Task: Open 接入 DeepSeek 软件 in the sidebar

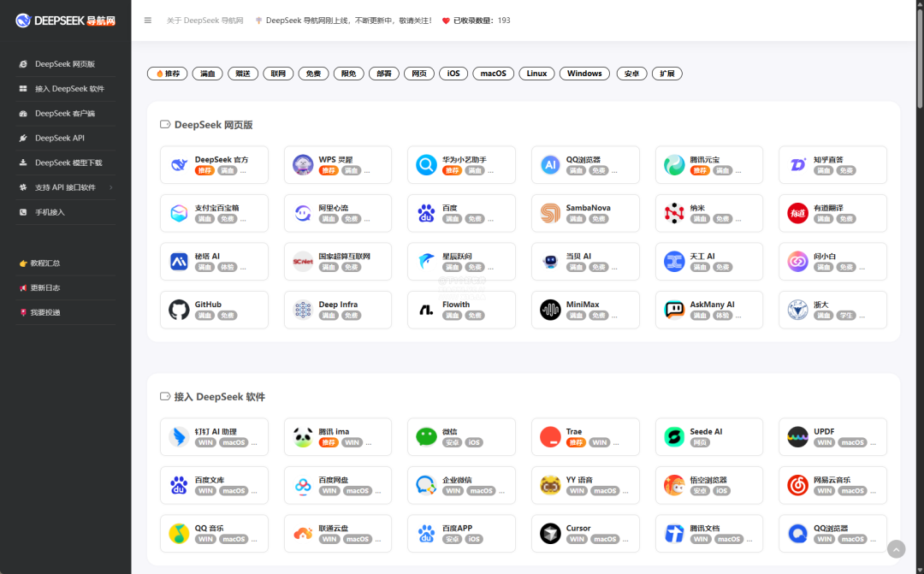Action: (x=65, y=89)
